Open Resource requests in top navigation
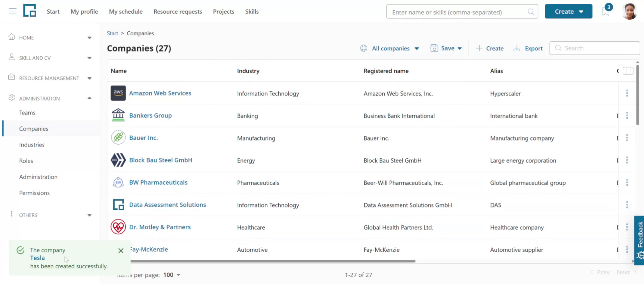This screenshot has width=644, height=284. [x=177, y=11]
